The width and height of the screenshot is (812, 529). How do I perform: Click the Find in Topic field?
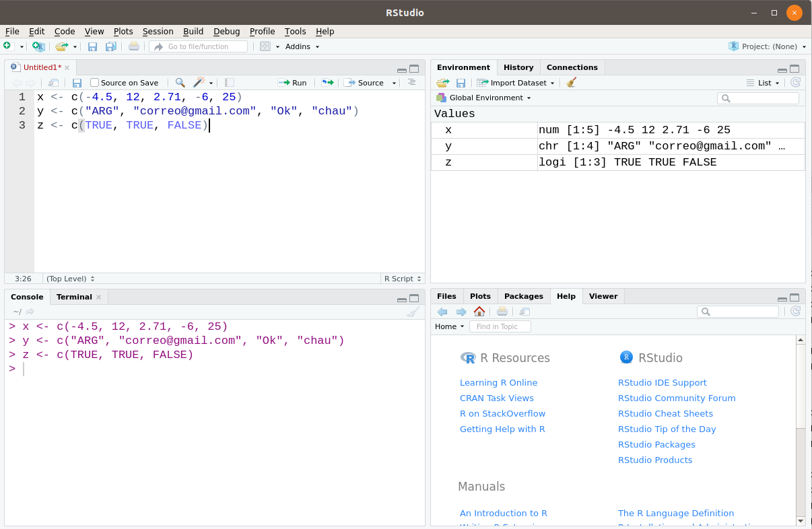tap(500, 326)
